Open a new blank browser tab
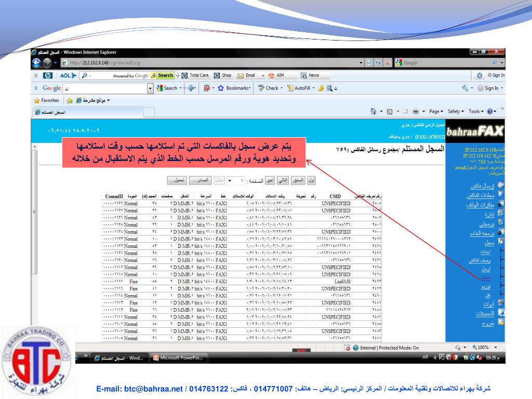 pos(149,112)
